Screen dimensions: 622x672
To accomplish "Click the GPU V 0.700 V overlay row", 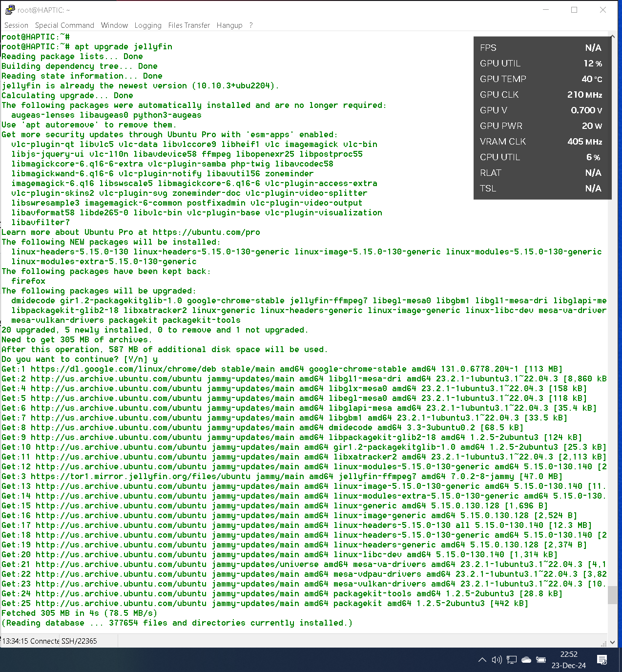I will pos(541,110).
